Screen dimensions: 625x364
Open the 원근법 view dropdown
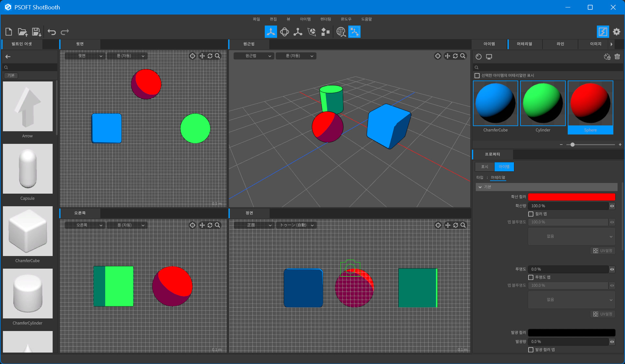coord(253,56)
